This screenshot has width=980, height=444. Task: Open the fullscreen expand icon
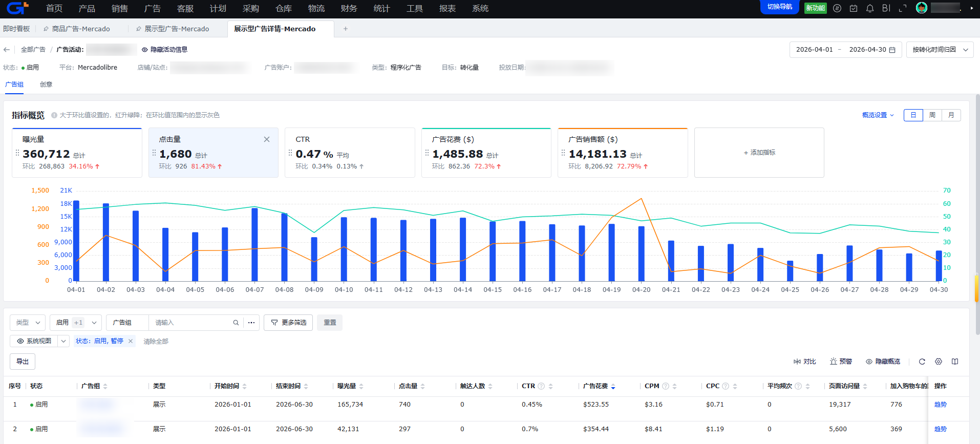[903, 8]
